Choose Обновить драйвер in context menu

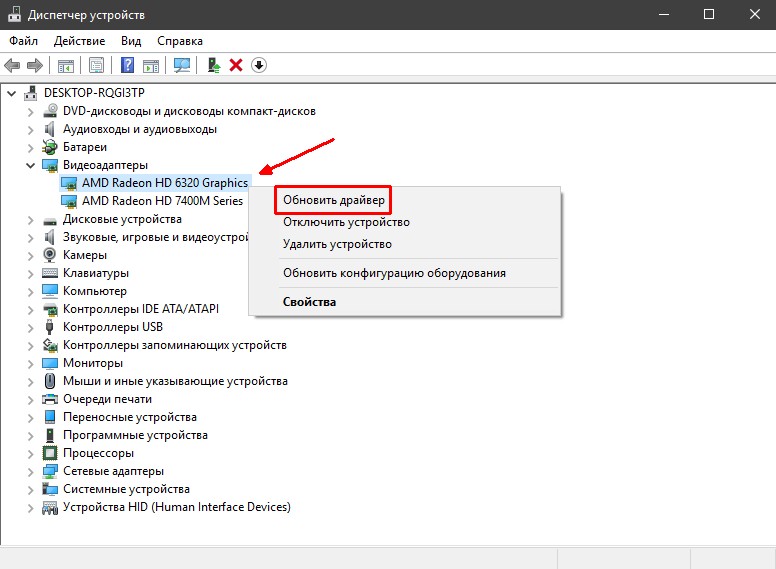pos(334,200)
